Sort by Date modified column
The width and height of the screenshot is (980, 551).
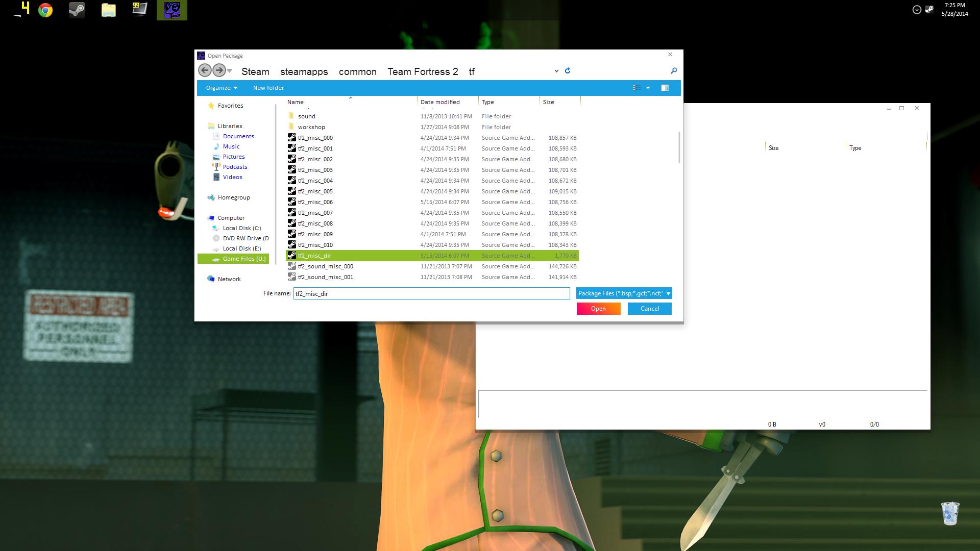point(440,102)
